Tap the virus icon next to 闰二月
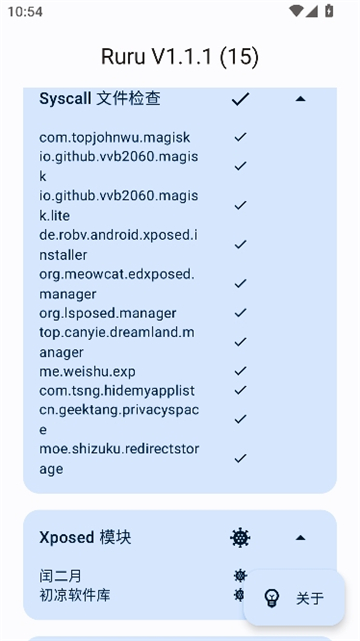This screenshot has width=360, height=641. pos(240,576)
